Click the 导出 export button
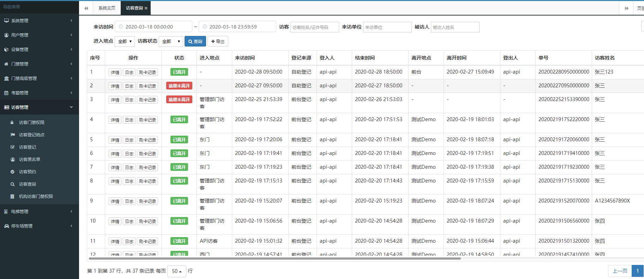Screen dimensions: 644x279 point(218,42)
